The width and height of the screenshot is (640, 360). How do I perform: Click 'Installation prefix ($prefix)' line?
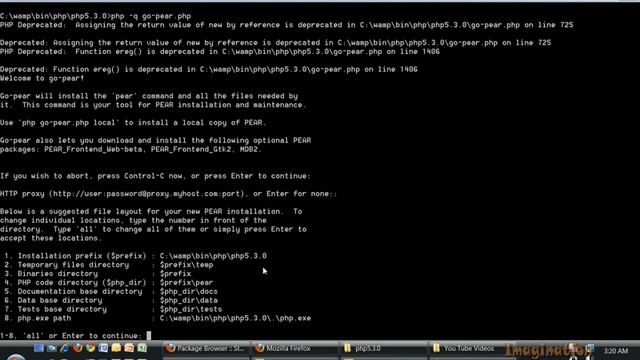click(136, 256)
